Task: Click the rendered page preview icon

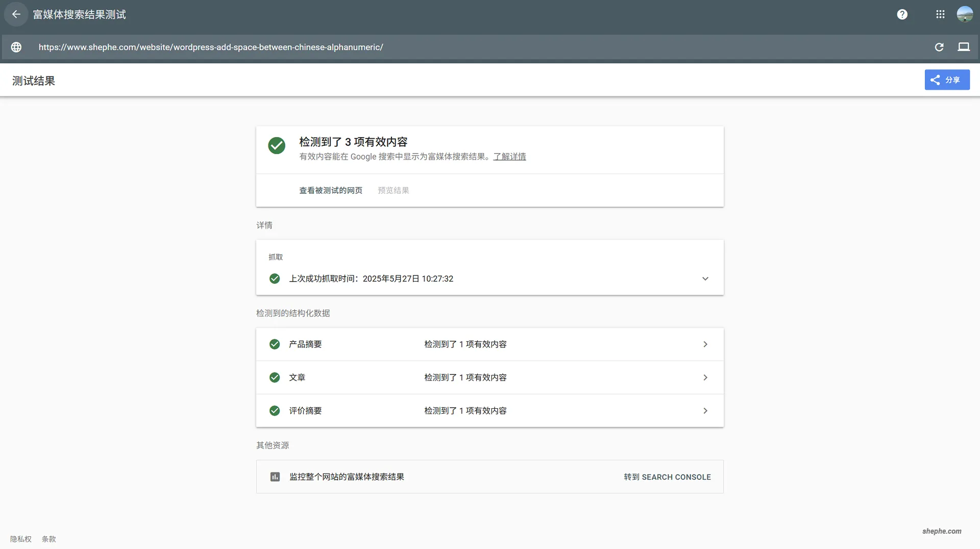Action: pos(964,47)
